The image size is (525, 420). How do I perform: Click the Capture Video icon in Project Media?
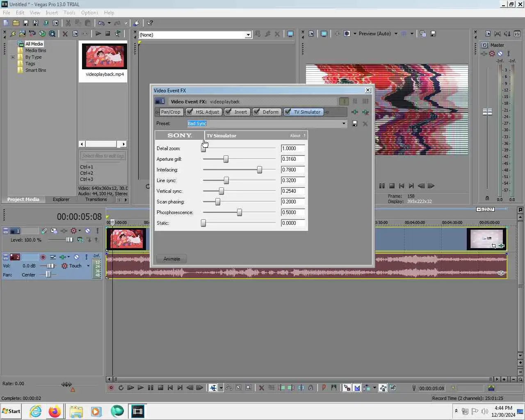(32, 34)
